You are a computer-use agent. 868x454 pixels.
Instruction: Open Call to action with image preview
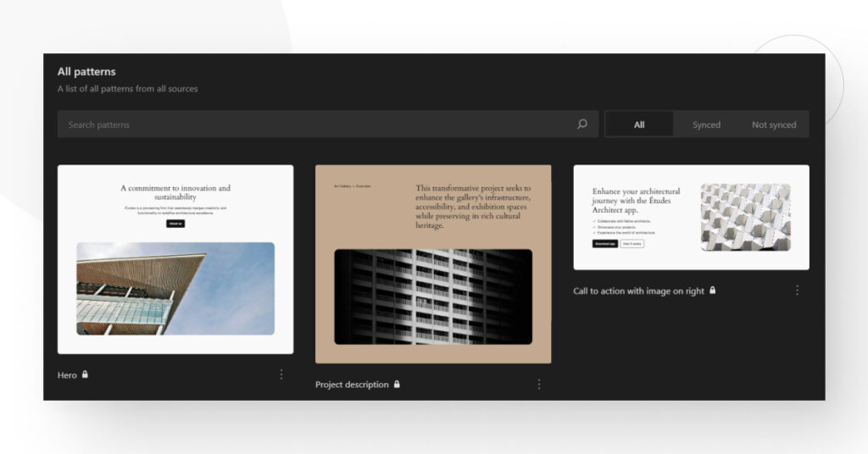click(x=691, y=218)
